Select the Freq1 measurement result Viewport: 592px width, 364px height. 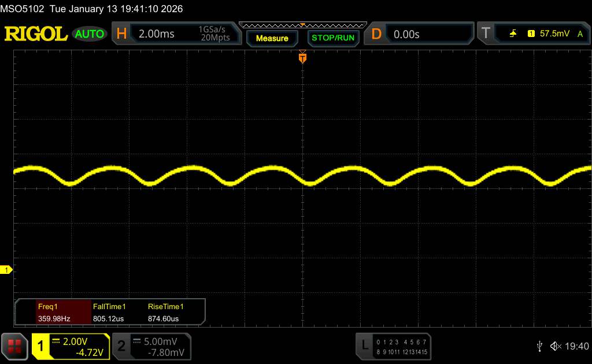[53, 312]
